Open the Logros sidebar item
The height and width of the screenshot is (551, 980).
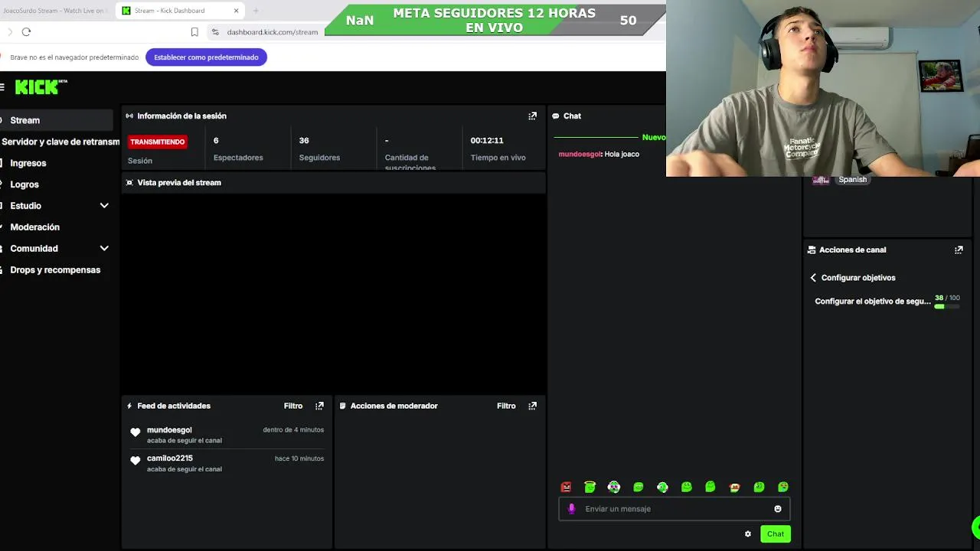pos(24,184)
